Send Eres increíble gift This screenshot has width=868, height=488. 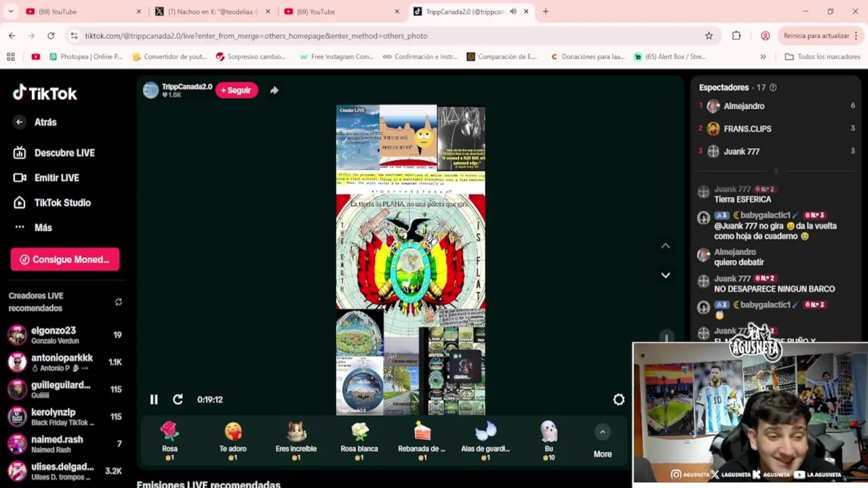[296, 441]
